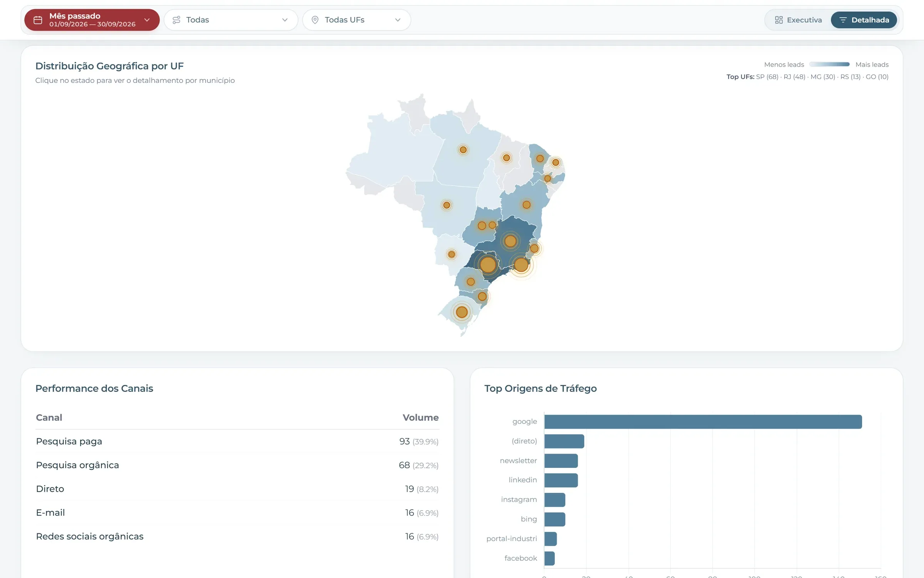This screenshot has height=578, width=924.
Task: Select the Direto channel row
Action: coord(237,489)
